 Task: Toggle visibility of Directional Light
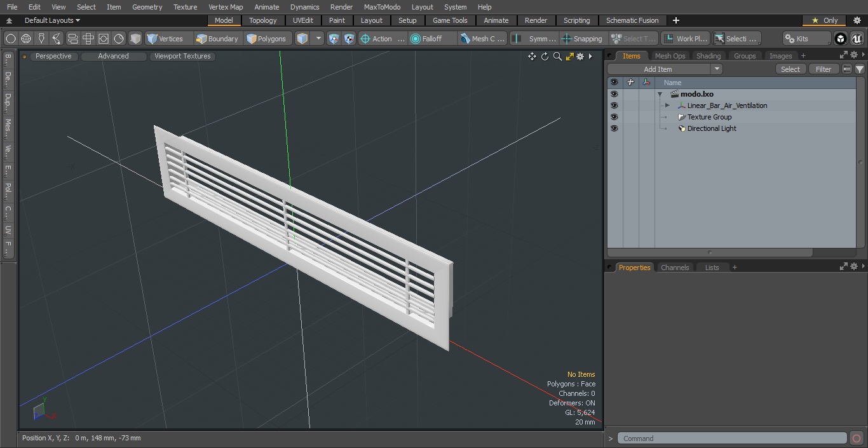click(614, 128)
